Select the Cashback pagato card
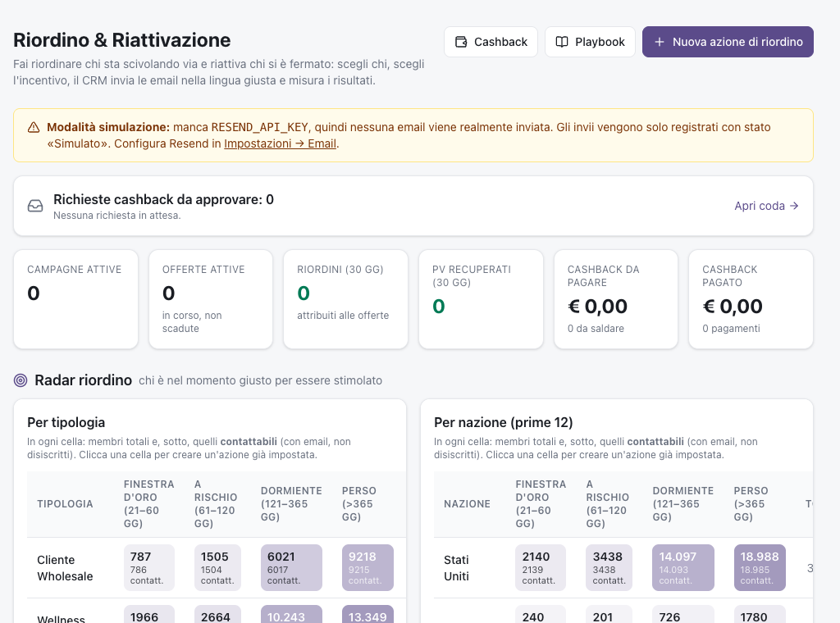Viewport: 840px width, 623px height. pos(751,299)
